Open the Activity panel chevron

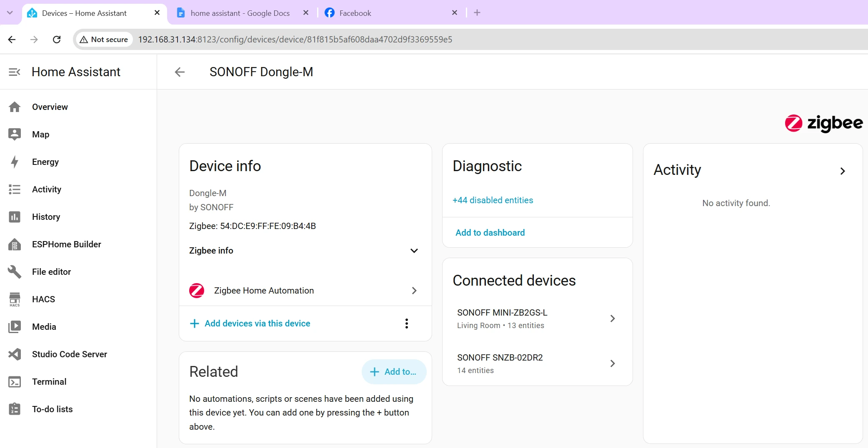click(x=843, y=171)
